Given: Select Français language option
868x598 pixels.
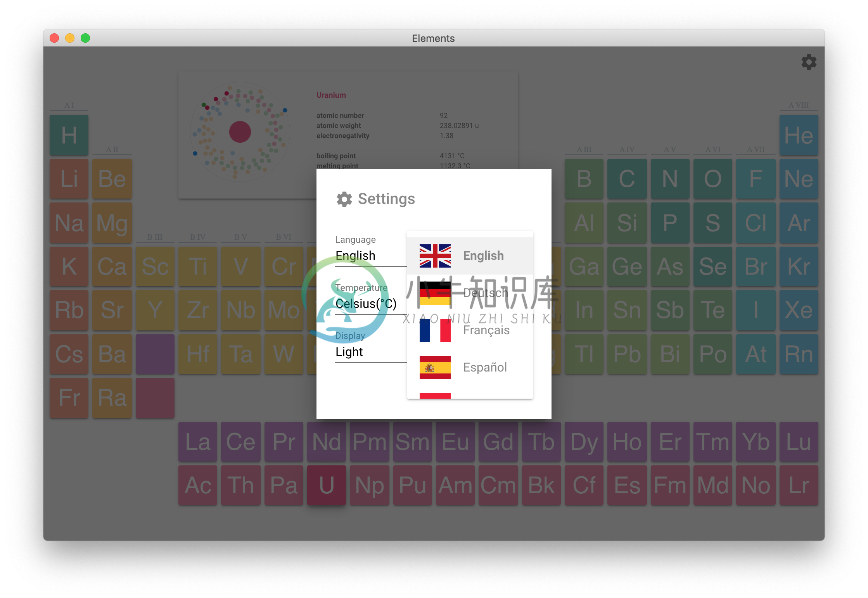Looking at the screenshot, I should coord(471,331).
